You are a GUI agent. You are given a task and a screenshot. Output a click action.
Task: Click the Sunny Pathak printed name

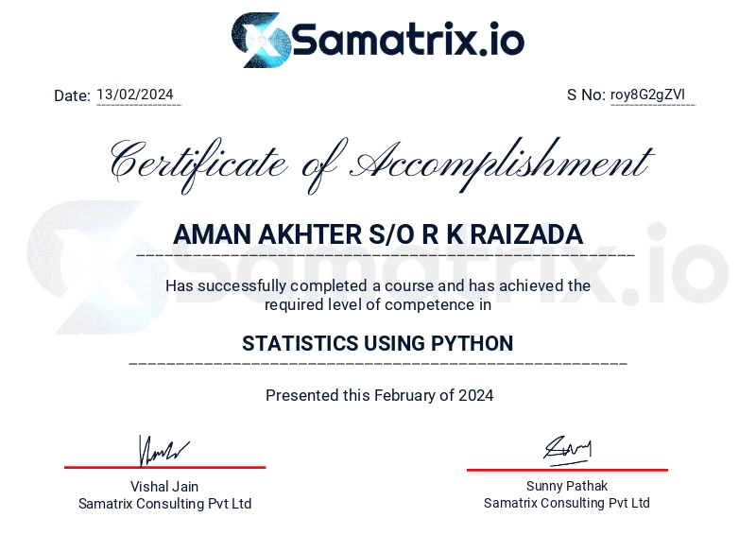click(567, 486)
